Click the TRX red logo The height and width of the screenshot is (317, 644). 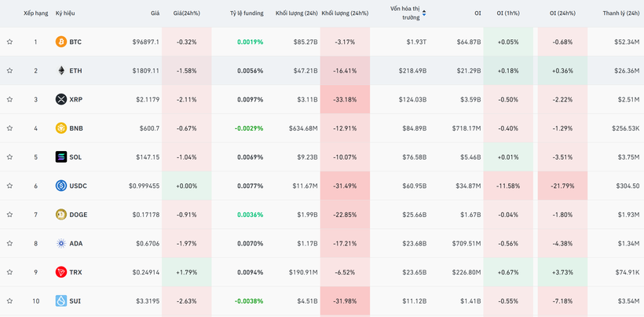61,272
